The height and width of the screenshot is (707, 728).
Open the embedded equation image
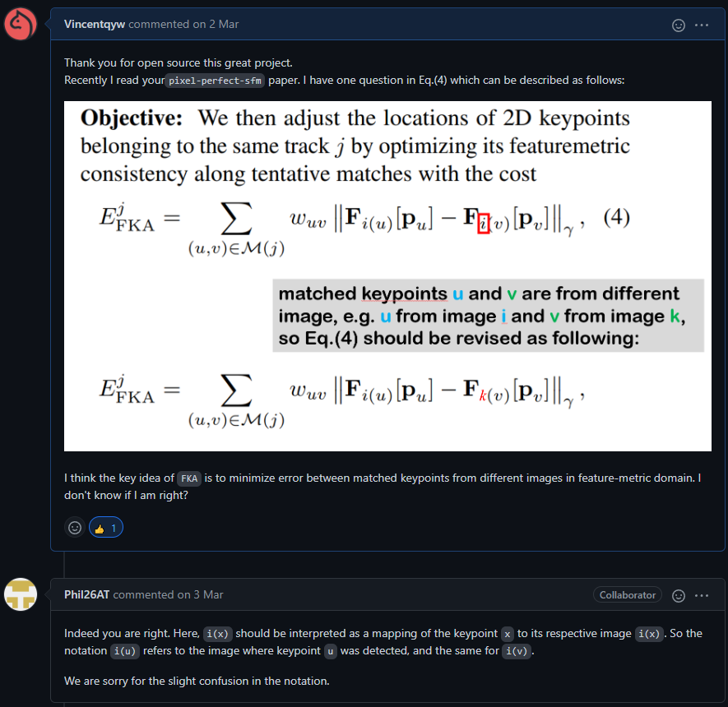tap(387, 276)
